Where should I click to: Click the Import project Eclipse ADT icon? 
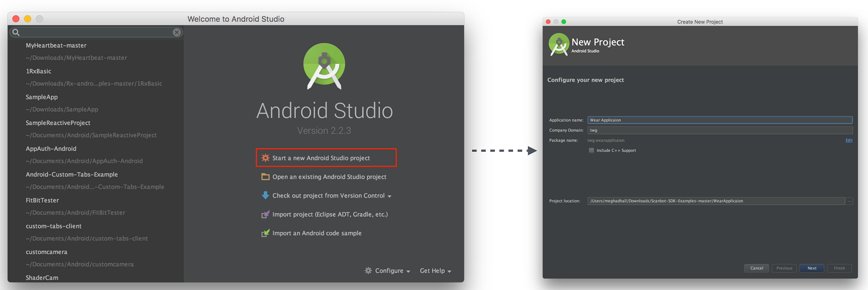265,214
